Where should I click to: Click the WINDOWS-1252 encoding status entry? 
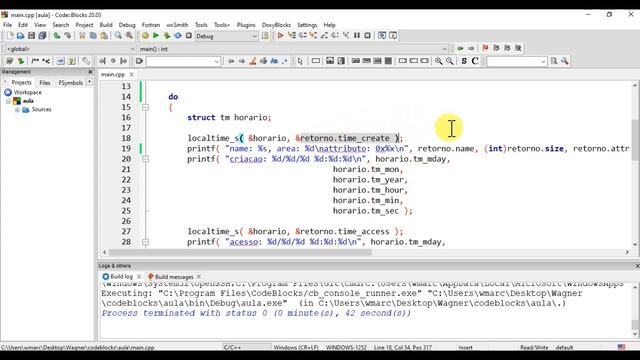(346, 347)
